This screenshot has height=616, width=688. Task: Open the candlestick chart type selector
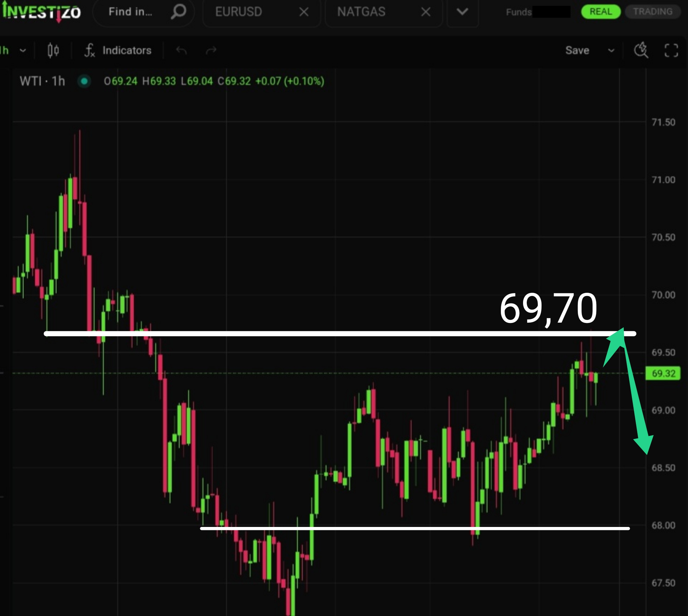53,50
